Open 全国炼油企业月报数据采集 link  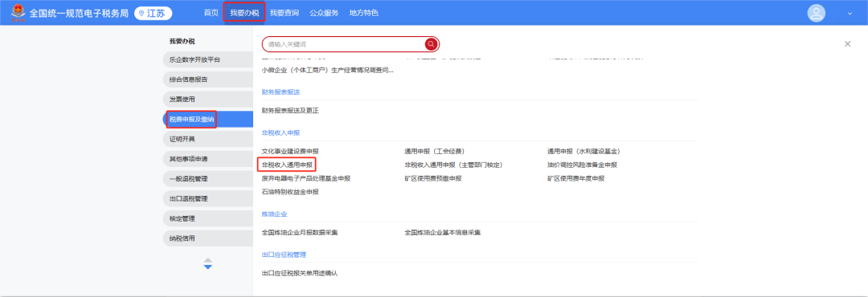[x=300, y=233]
